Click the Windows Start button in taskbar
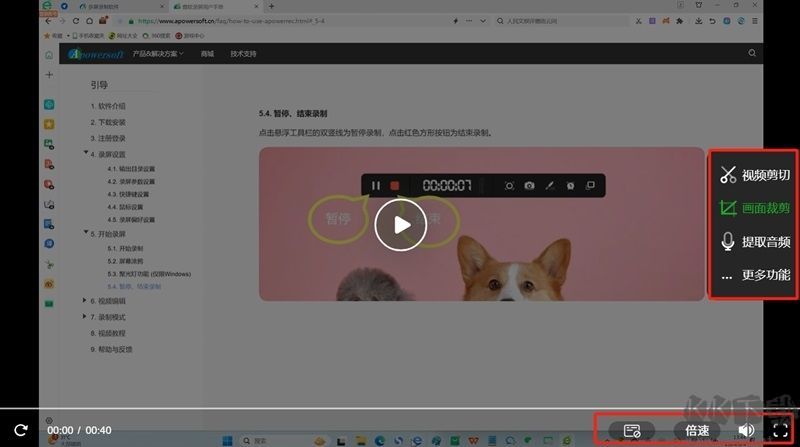Screen dimensions: 800x447 tap(228, 440)
